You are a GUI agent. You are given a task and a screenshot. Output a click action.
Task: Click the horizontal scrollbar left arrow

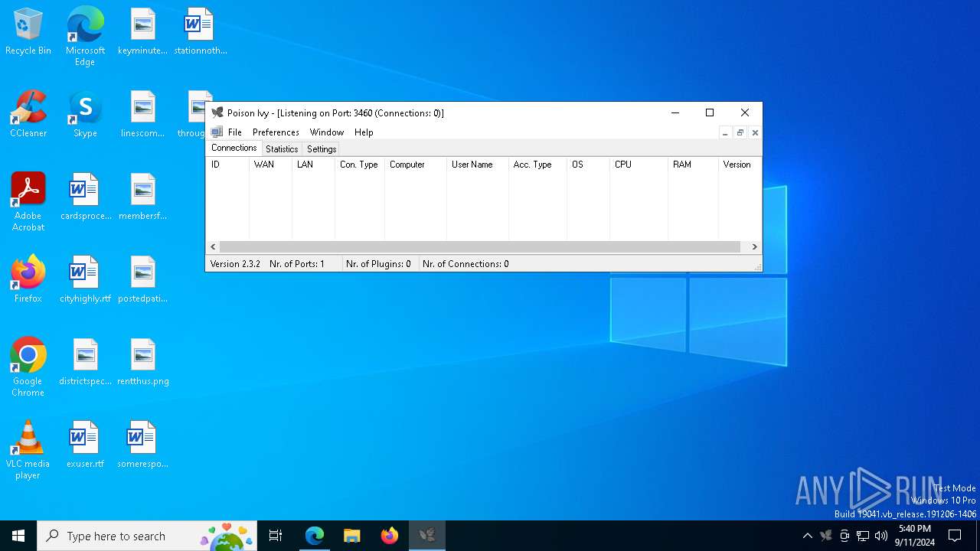[214, 246]
